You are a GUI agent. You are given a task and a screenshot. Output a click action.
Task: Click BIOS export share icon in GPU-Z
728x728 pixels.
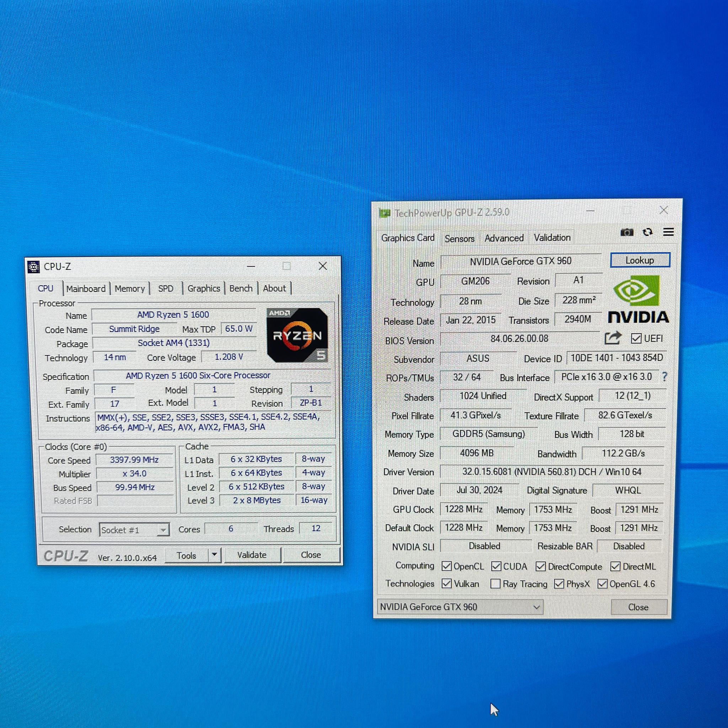613,338
